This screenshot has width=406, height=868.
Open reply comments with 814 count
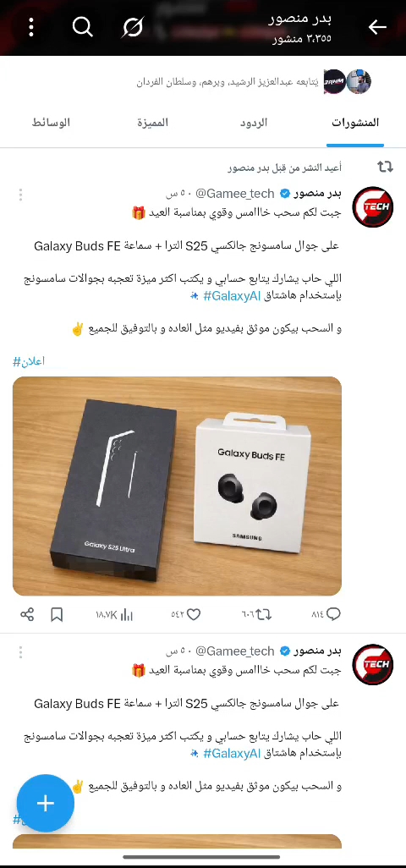pos(326,614)
